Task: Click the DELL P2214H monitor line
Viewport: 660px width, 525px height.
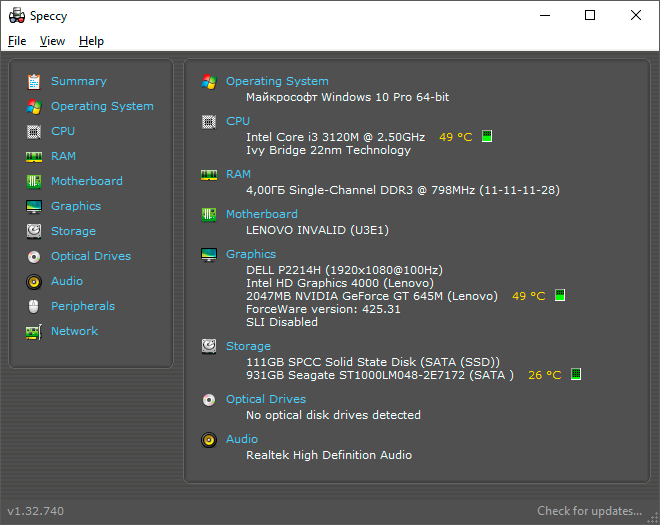Action: click(344, 270)
